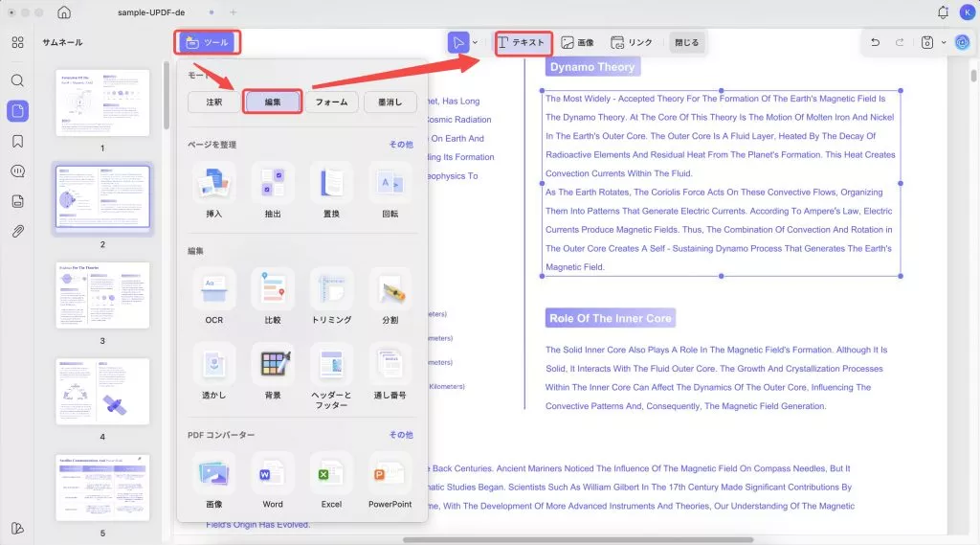The height and width of the screenshot is (545, 980).
Task: Open page 3 thumbnail
Action: (102, 295)
